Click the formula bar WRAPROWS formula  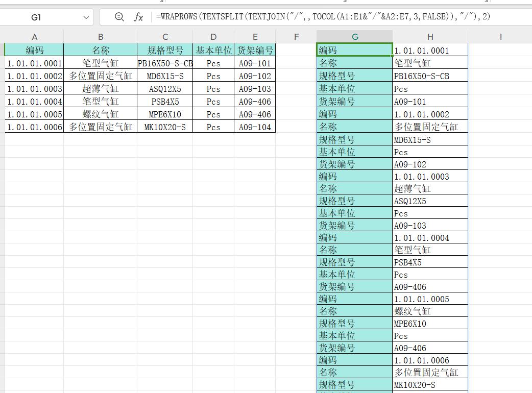point(323,17)
